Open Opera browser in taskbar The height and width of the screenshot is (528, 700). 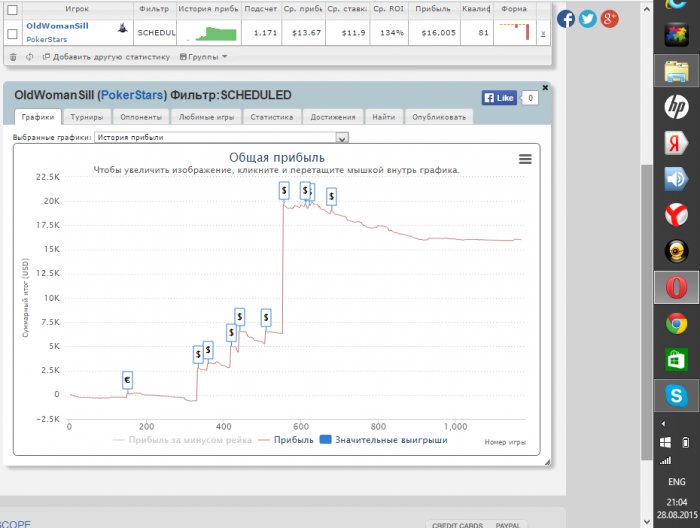tap(676, 287)
